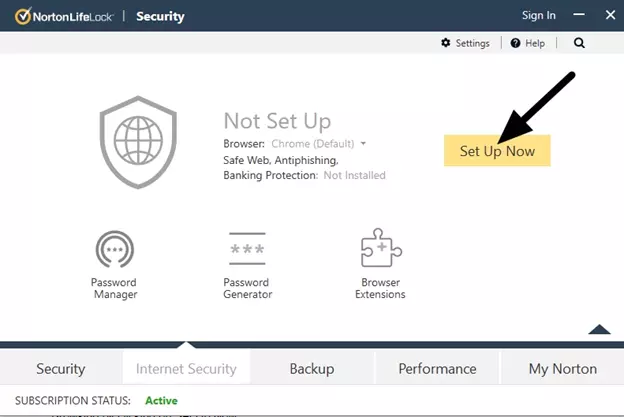Open the Help menu
This screenshot has height=417, width=624.
tap(528, 44)
